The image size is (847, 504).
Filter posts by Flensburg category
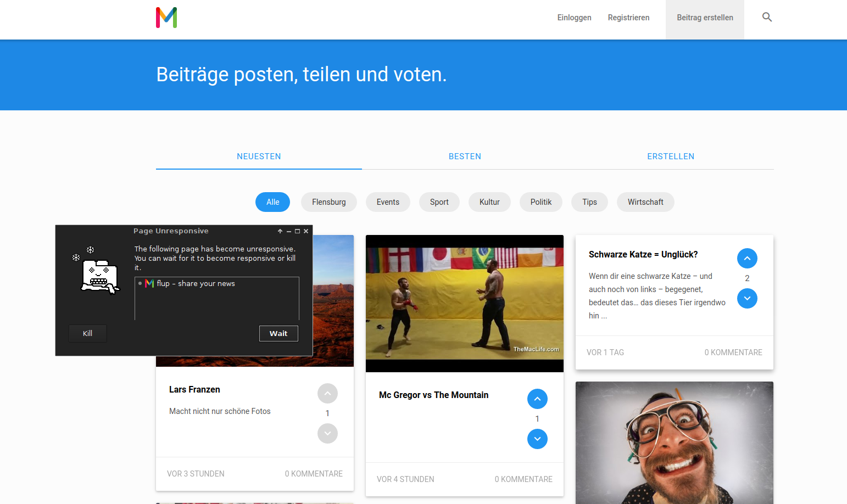coord(328,202)
